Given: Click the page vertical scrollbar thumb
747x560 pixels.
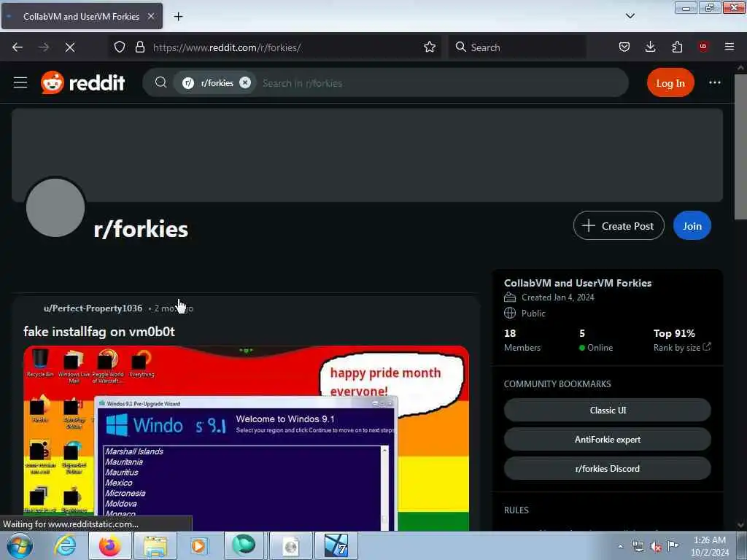Looking at the screenshot, I should pyautogui.click(x=740, y=147).
